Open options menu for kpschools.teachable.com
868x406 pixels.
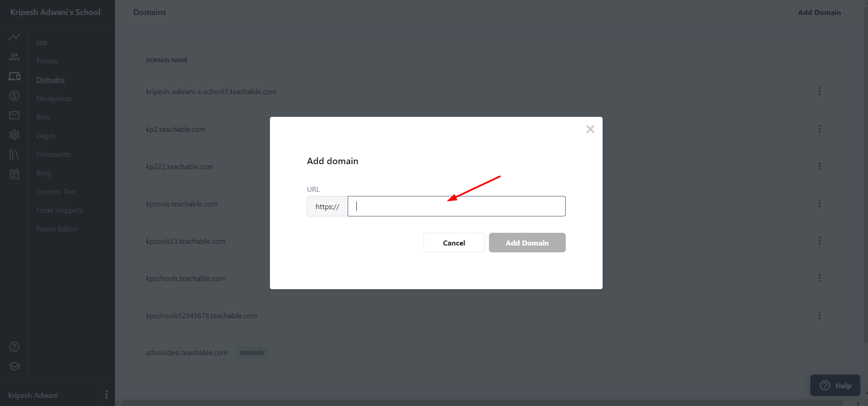coord(819,278)
